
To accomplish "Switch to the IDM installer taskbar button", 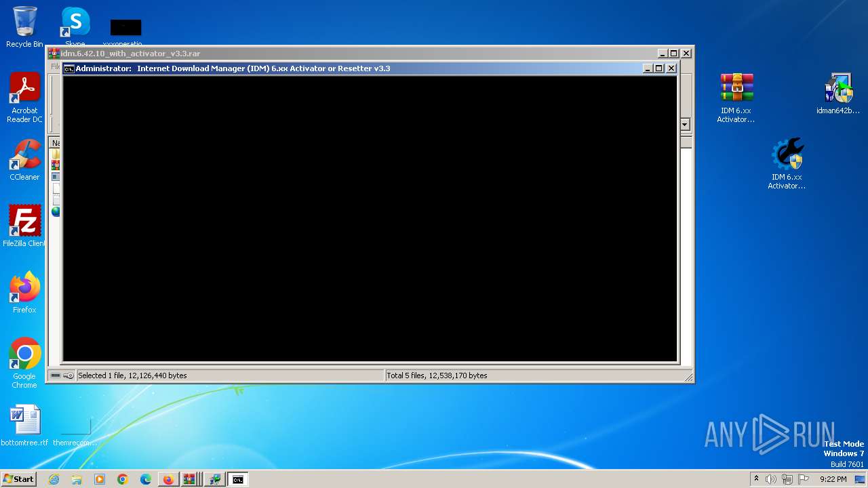I will [x=215, y=479].
